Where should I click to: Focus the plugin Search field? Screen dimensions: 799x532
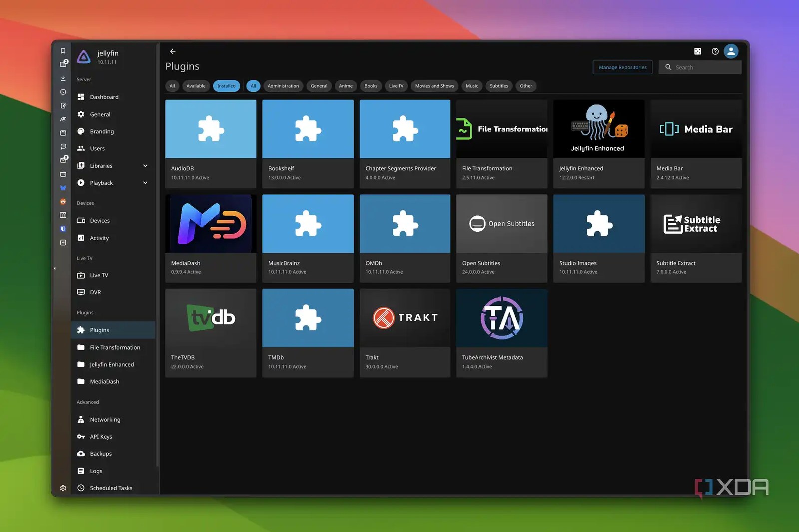(x=700, y=67)
